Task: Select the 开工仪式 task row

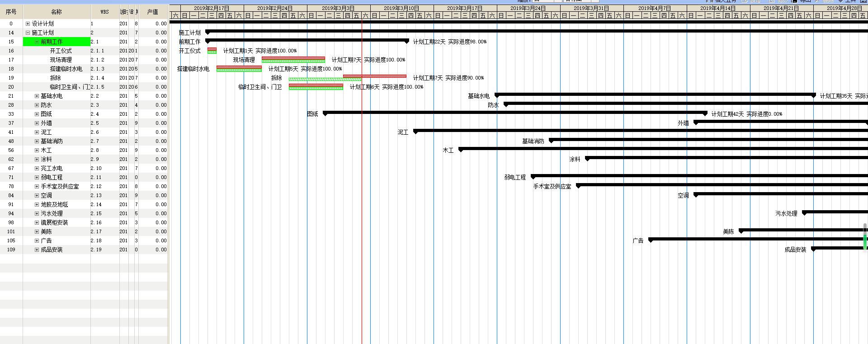Action: point(61,51)
